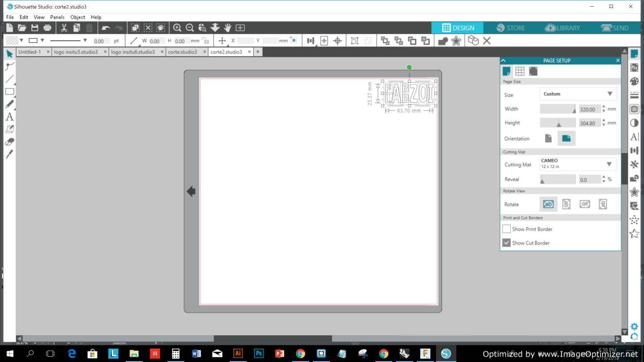Increase the Width stepper value
This screenshot has width=644, height=362.
(x=604, y=107)
